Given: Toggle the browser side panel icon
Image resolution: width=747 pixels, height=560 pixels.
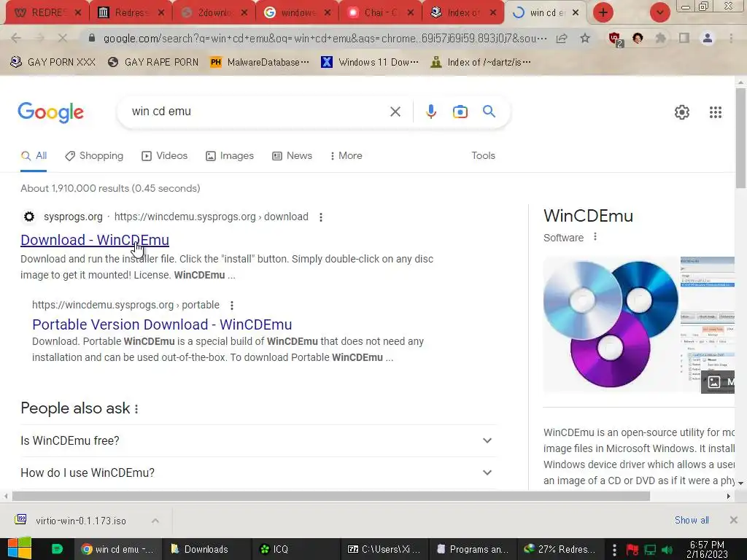Looking at the screenshot, I should (x=684, y=38).
